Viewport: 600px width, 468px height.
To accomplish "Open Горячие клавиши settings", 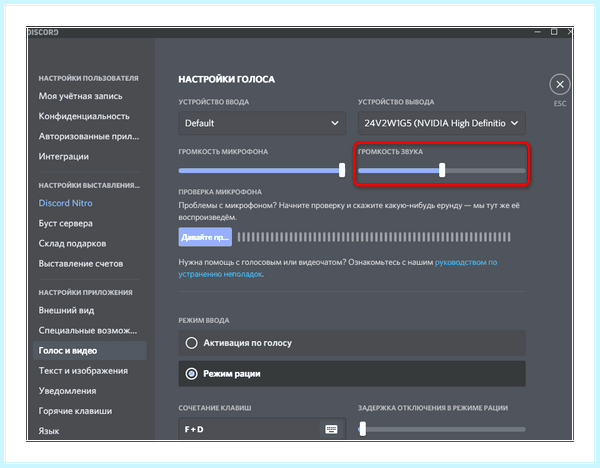I will point(75,411).
